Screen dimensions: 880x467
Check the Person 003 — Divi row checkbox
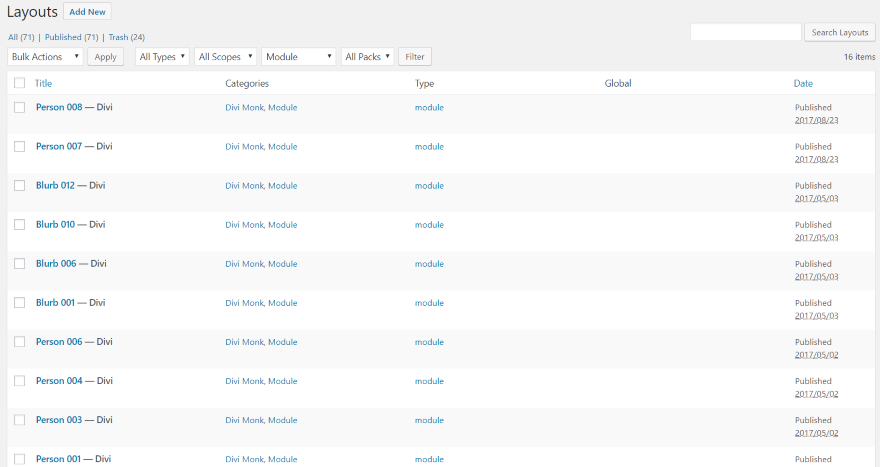point(20,420)
